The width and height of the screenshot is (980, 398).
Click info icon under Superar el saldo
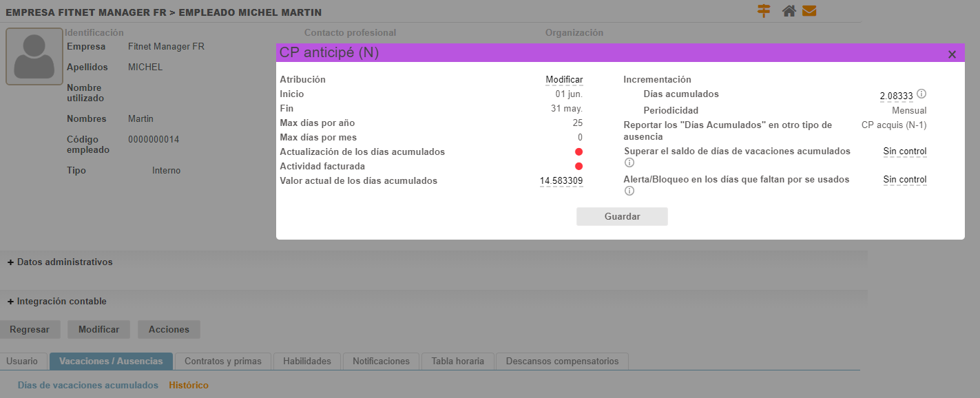pos(629,163)
